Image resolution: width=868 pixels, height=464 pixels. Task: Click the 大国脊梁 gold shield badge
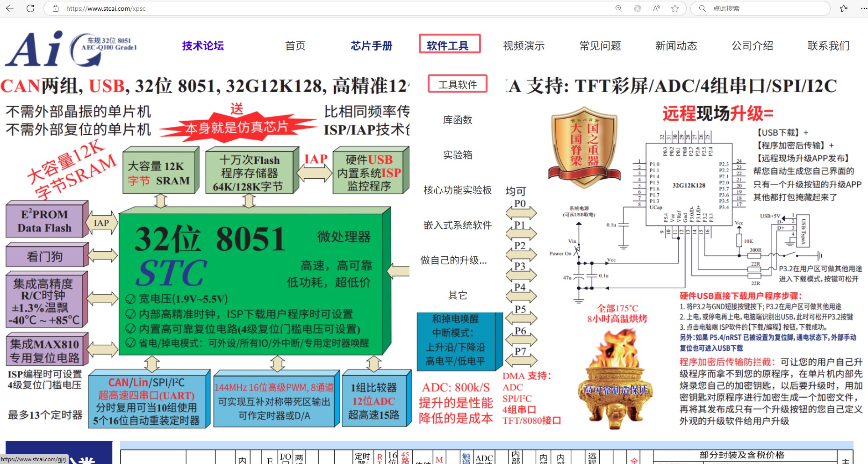pos(584,147)
